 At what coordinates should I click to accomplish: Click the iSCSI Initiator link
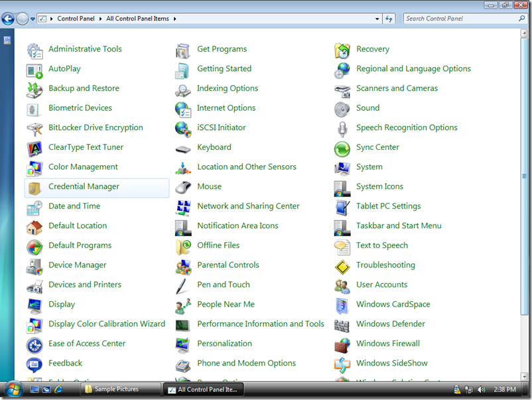(221, 127)
